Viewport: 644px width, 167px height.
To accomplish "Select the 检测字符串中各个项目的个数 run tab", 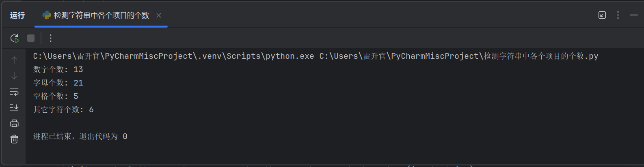I will [101, 15].
